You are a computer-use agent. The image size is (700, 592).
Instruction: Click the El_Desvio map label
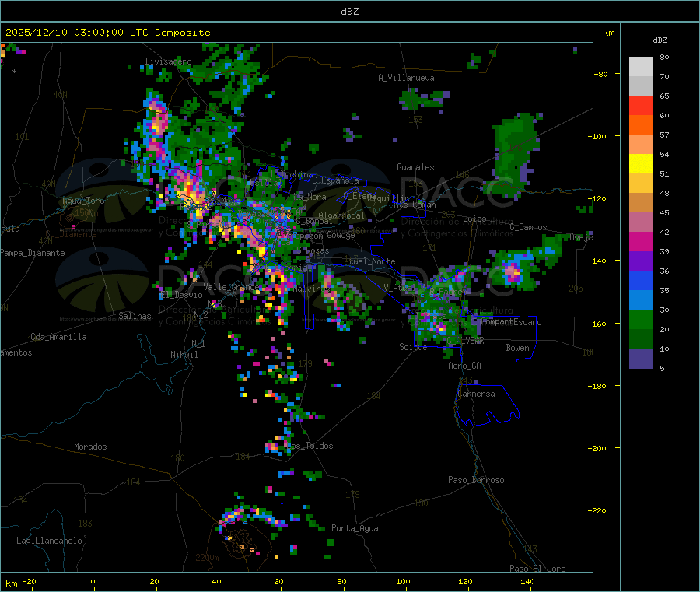click(x=181, y=295)
